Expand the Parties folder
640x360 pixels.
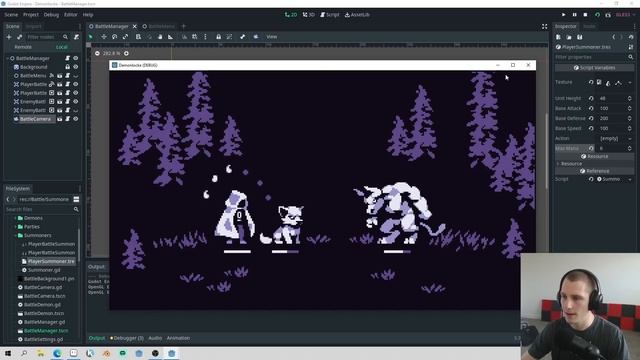[16, 227]
